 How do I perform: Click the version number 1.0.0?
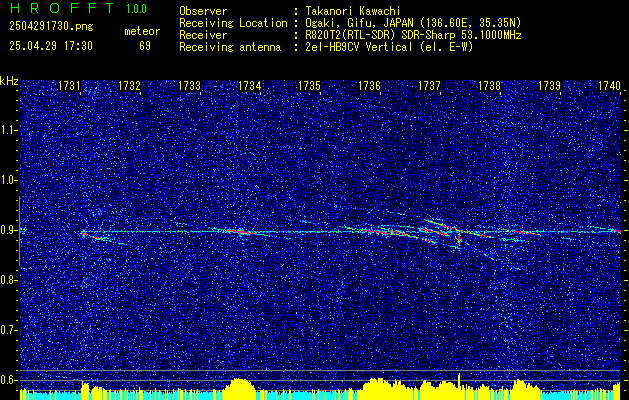tap(136, 8)
